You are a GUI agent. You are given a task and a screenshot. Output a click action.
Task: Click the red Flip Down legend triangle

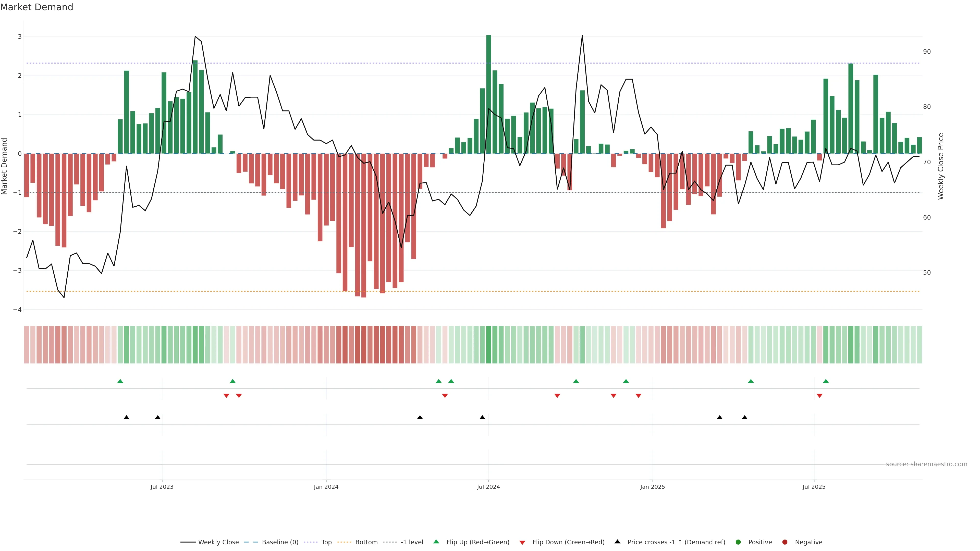[x=522, y=542]
